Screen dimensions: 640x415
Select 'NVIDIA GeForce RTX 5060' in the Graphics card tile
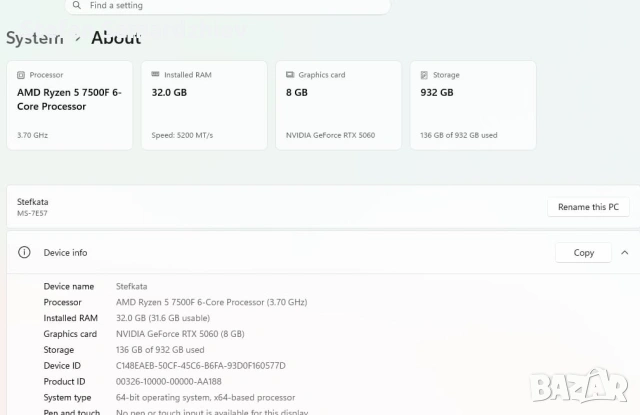point(330,135)
